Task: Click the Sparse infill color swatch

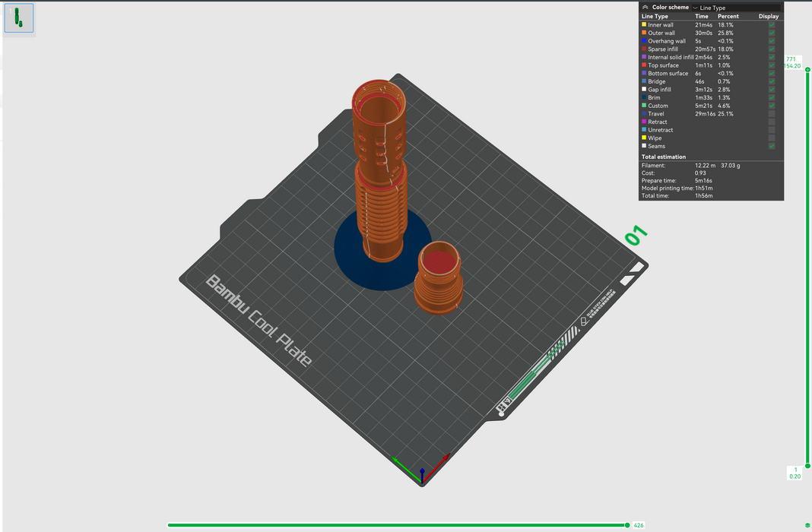Action: tap(644, 49)
